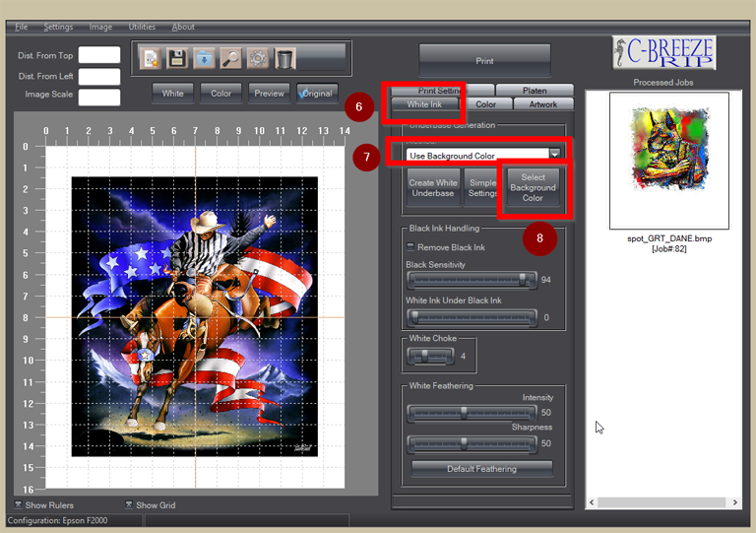Screen dimensions: 756x533
Task: Click the Processed Jobs scroll right arrow
Action: click(734, 502)
